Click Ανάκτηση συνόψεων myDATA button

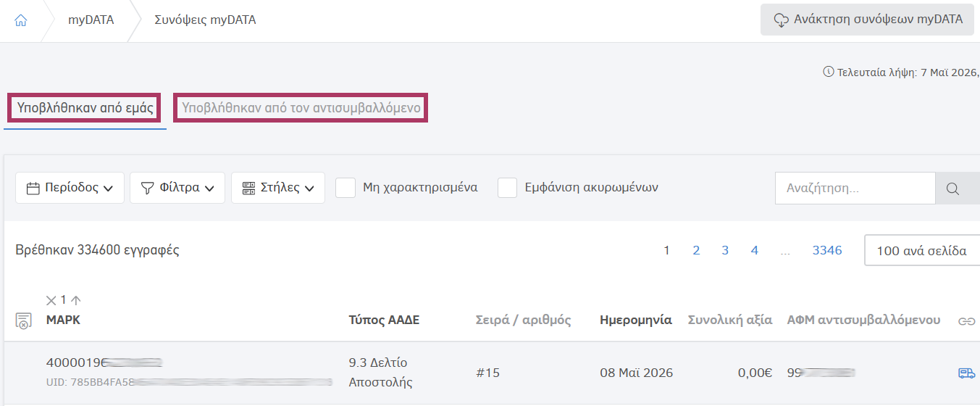click(x=867, y=20)
